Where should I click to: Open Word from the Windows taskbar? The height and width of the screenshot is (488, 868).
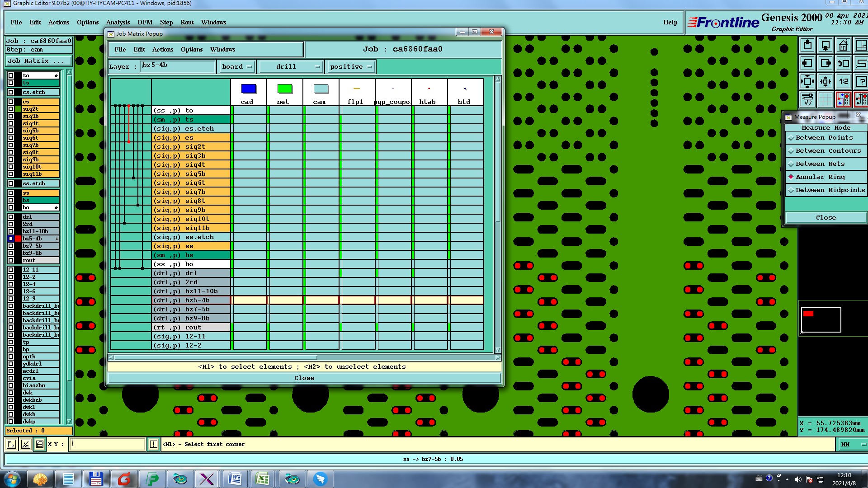235,479
